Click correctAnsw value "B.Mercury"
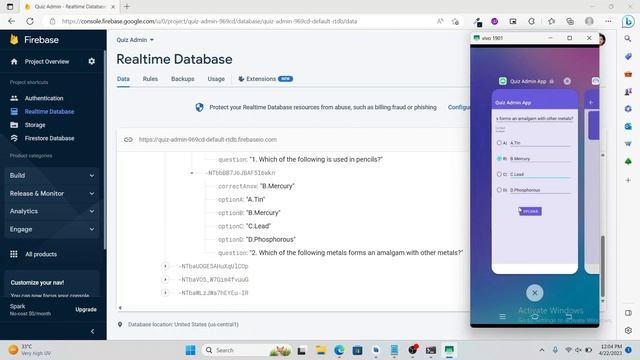This screenshot has width=640, height=360. pos(277,186)
